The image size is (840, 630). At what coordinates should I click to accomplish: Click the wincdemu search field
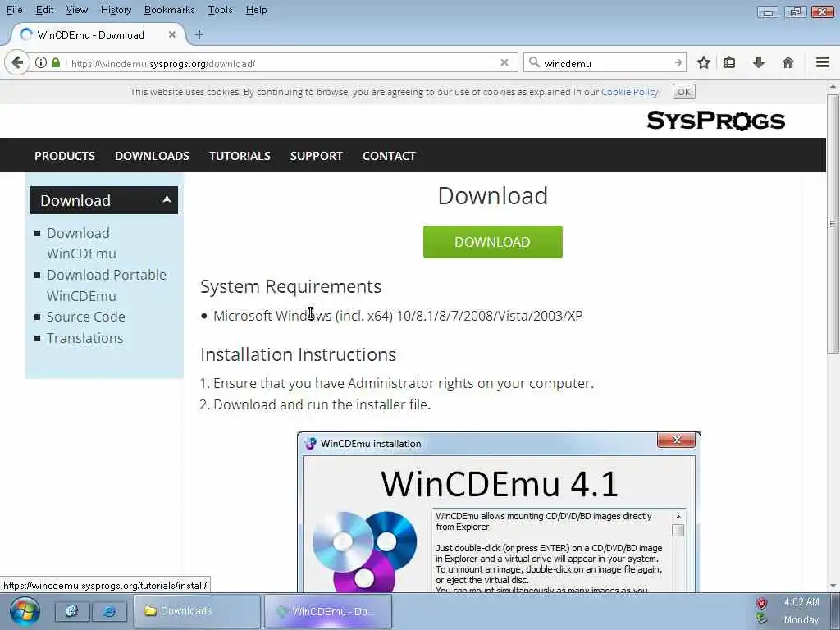(606, 63)
